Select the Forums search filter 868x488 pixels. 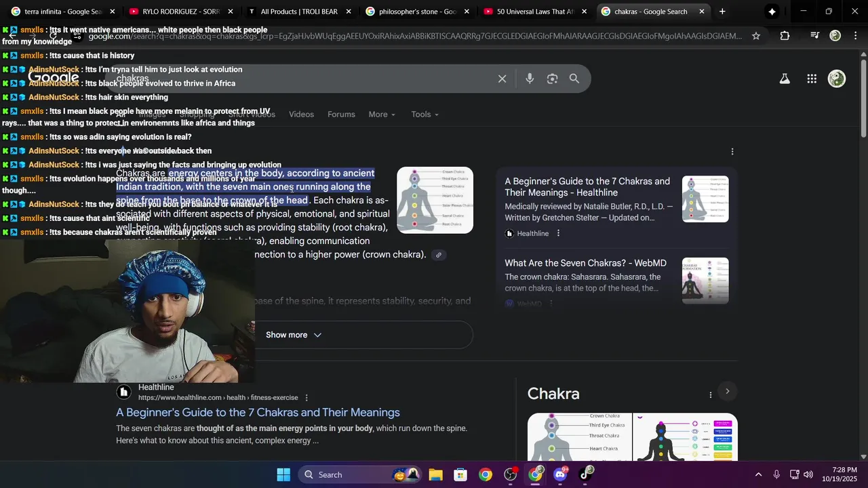[341, 115]
